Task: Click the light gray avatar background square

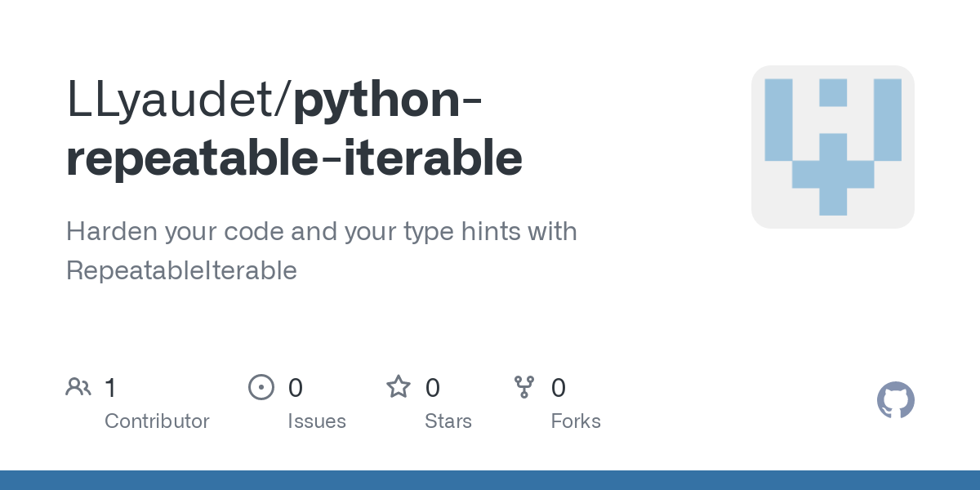Action: 833,147
